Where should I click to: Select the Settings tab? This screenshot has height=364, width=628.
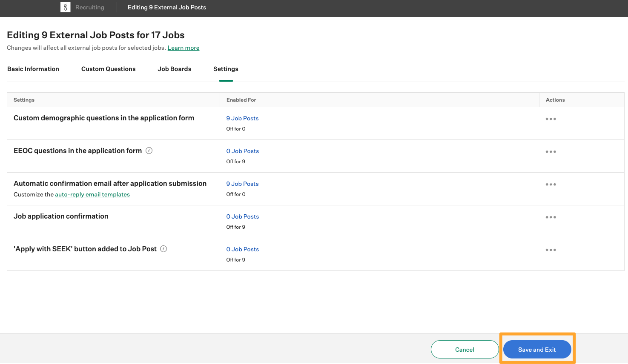coord(226,69)
